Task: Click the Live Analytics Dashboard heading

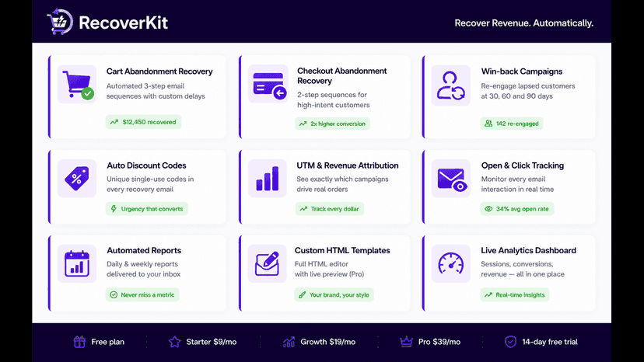Action: [528, 250]
